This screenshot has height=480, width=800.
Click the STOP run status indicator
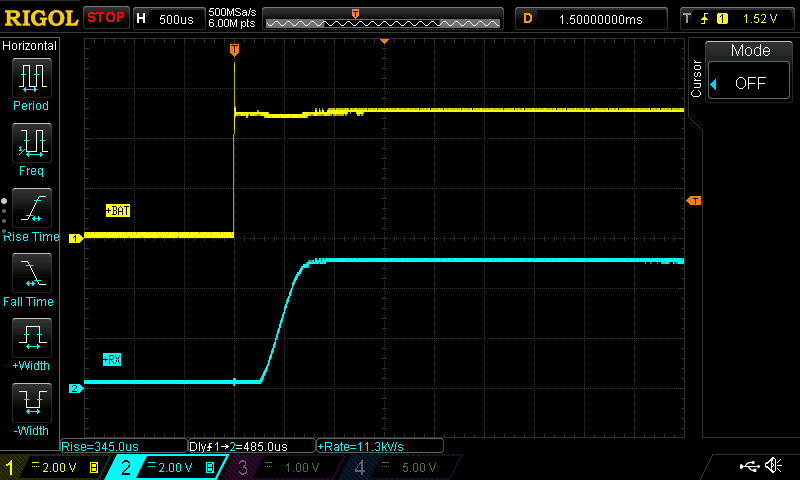[x=106, y=18]
